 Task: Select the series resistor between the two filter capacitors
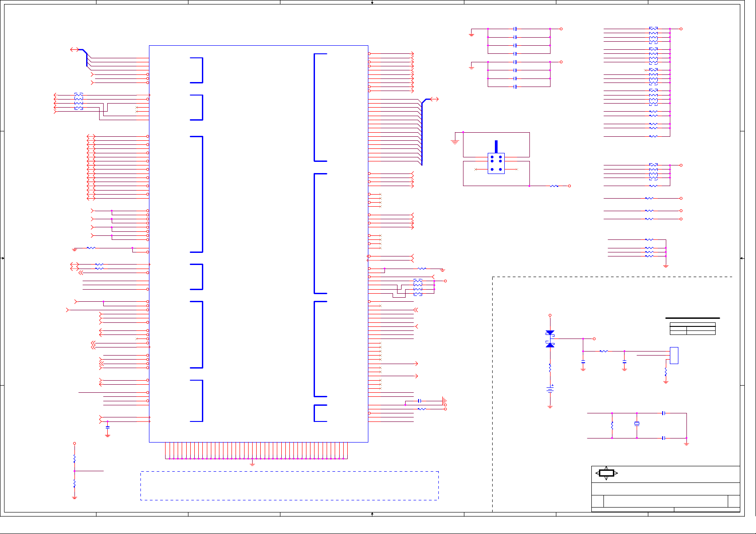604,351
